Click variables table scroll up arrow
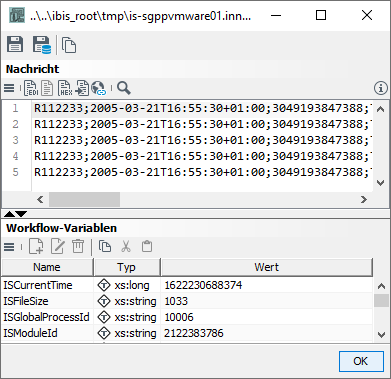391x379 pixels. coord(381,286)
